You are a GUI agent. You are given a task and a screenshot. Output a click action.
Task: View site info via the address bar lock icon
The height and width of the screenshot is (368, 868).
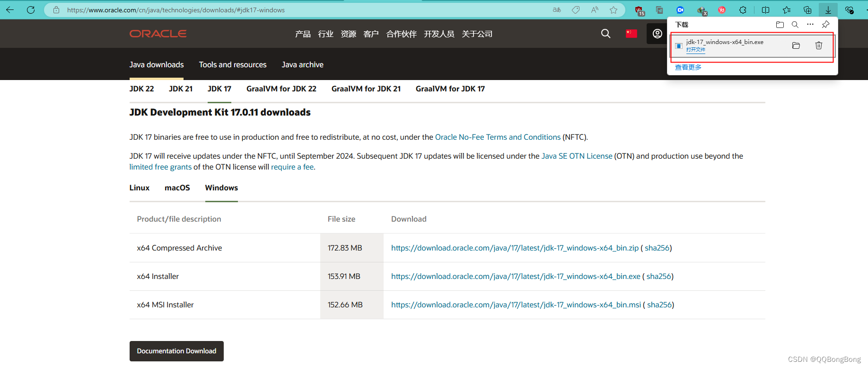[x=56, y=10]
